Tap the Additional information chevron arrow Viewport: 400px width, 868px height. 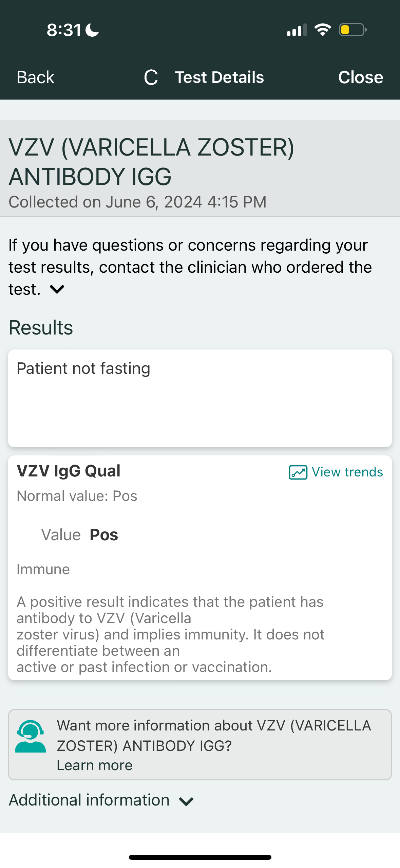pos(186,801)
